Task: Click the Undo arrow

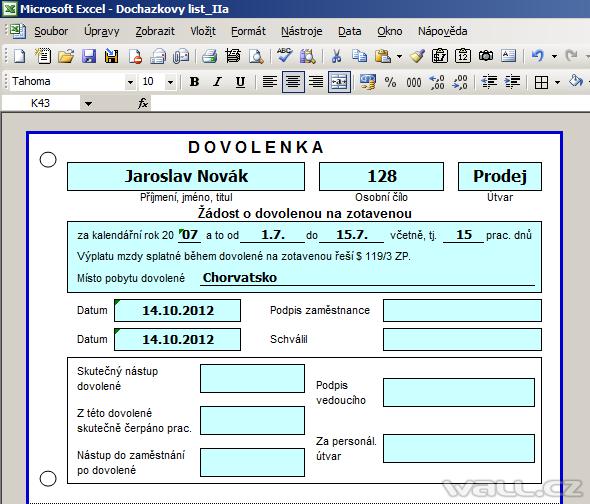Action: pos(538,56)
